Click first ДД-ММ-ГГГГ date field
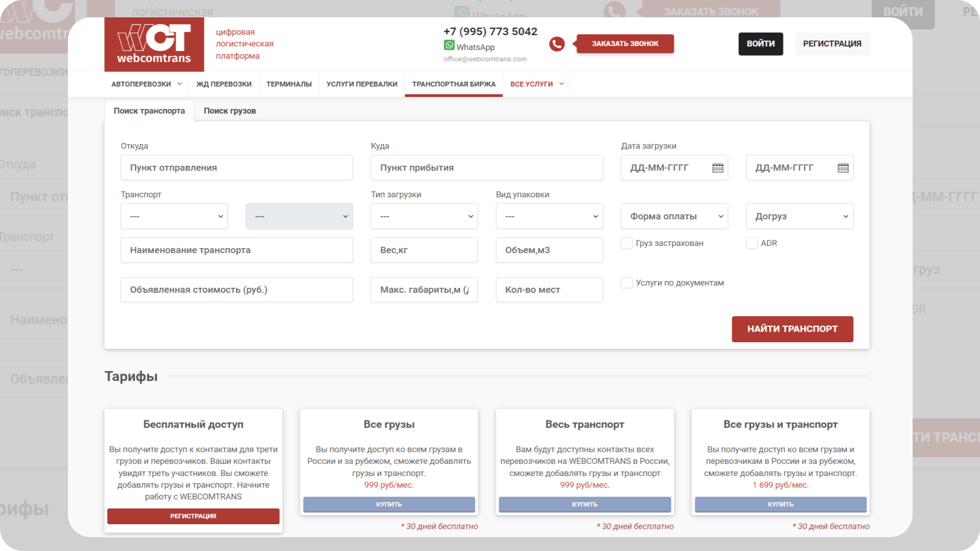The width and height of the screenshot is (980, 551). tap(674, 168)
